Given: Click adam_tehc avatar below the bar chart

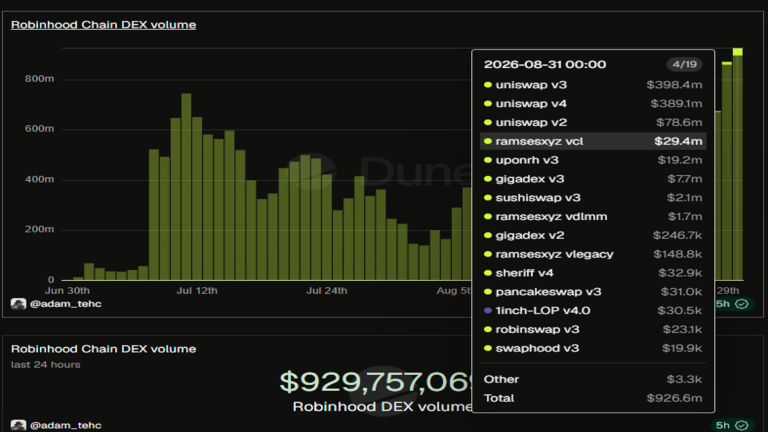Looking at the screenshot, I should [x=19, y=304].
